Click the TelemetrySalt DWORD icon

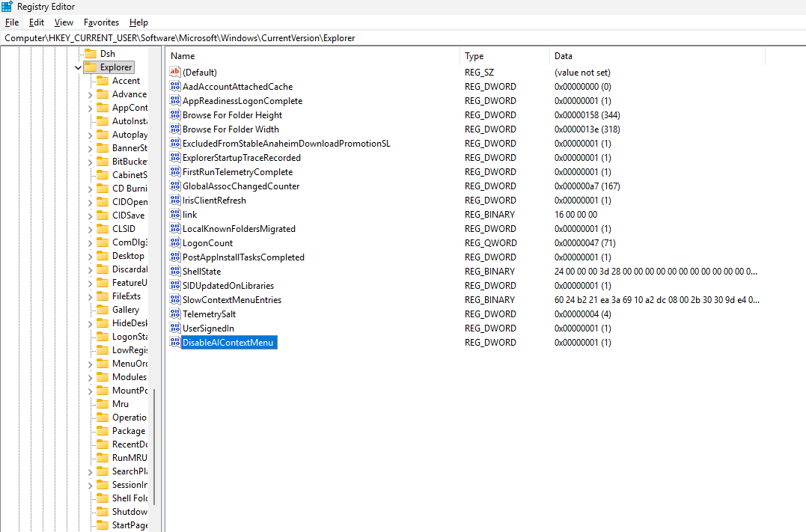(175, 314)
